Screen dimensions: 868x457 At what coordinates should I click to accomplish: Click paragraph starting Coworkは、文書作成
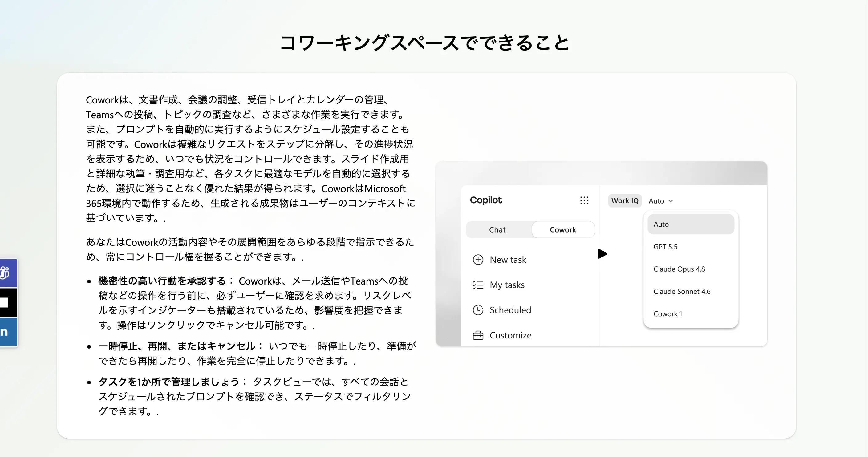point(251,159)
